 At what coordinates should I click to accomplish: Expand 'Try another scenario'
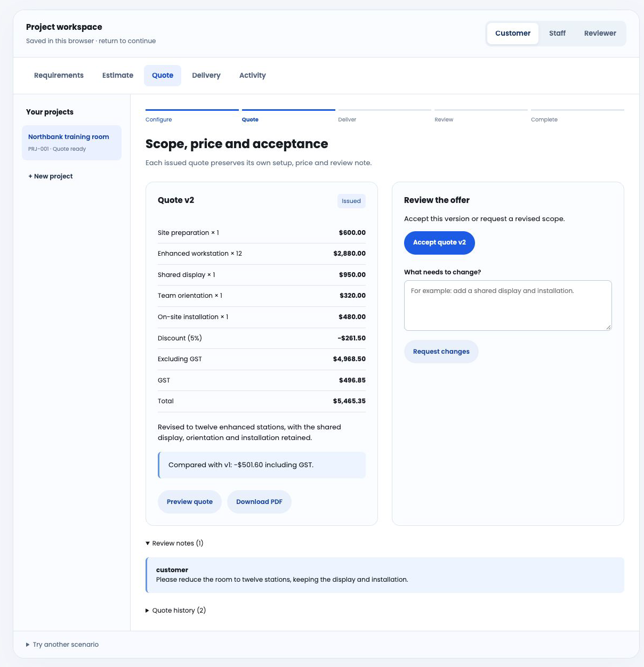pos(62,645)
